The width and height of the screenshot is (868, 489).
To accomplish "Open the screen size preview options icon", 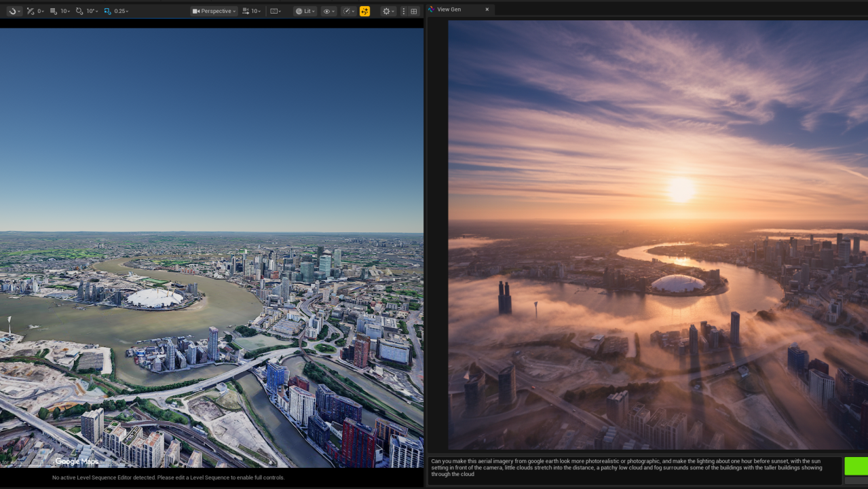I will (275, 11).
